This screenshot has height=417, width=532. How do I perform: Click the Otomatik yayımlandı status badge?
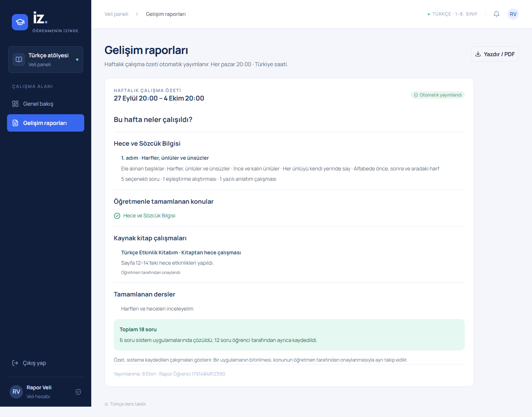438,95
